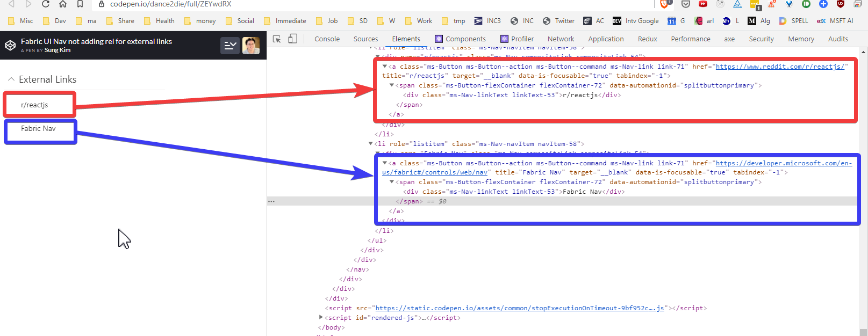
Task: Collapse the reddit anchor element node
Action: (x=385, y=67)
